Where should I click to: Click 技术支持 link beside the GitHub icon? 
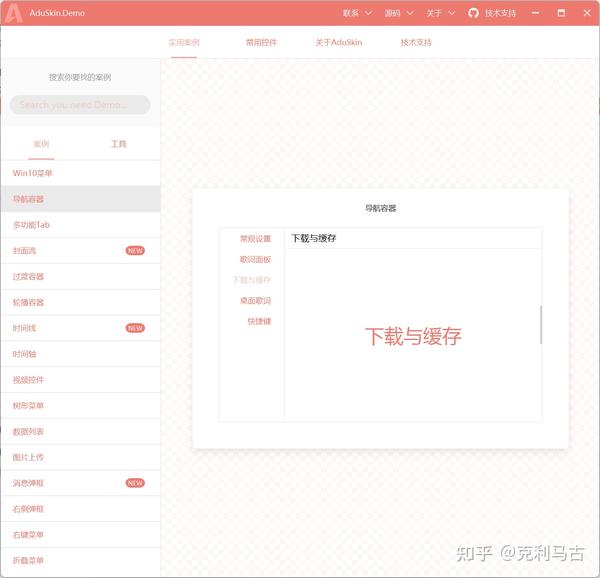500,13
